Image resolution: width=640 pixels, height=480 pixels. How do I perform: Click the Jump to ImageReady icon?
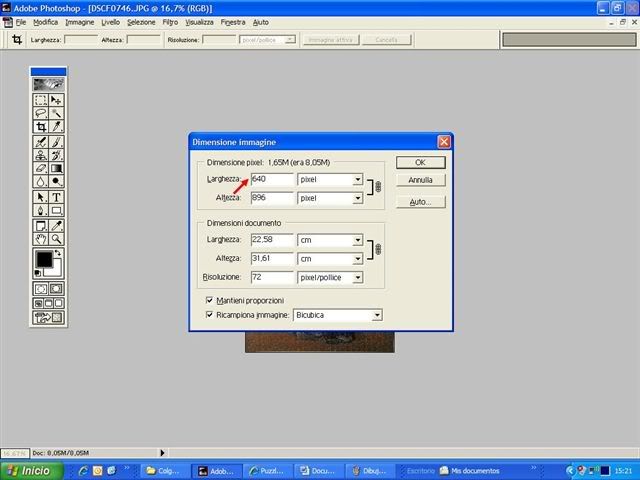click(x=48, y=318)
